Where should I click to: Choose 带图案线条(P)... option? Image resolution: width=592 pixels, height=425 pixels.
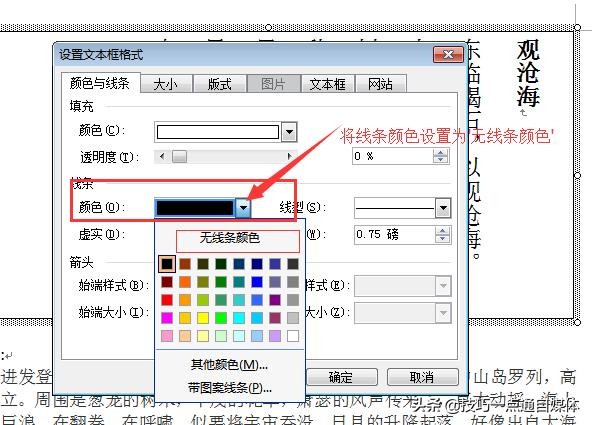[x=229, y=388]
